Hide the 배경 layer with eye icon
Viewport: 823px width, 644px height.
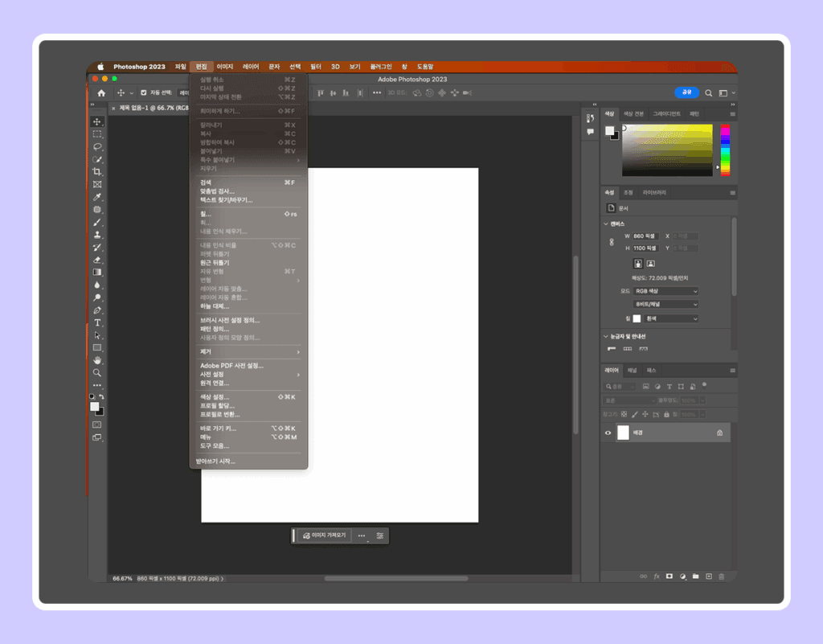(x=608, y=433)
